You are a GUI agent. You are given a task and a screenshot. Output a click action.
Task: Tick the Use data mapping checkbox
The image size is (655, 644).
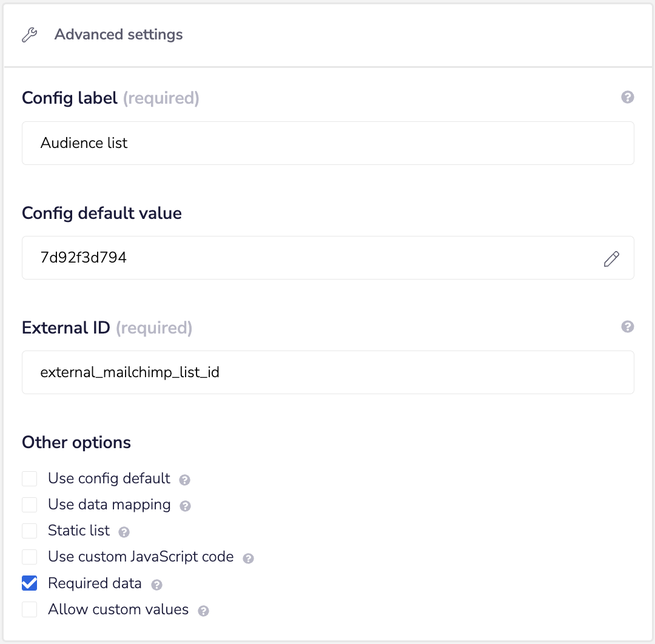coord(30,505)
